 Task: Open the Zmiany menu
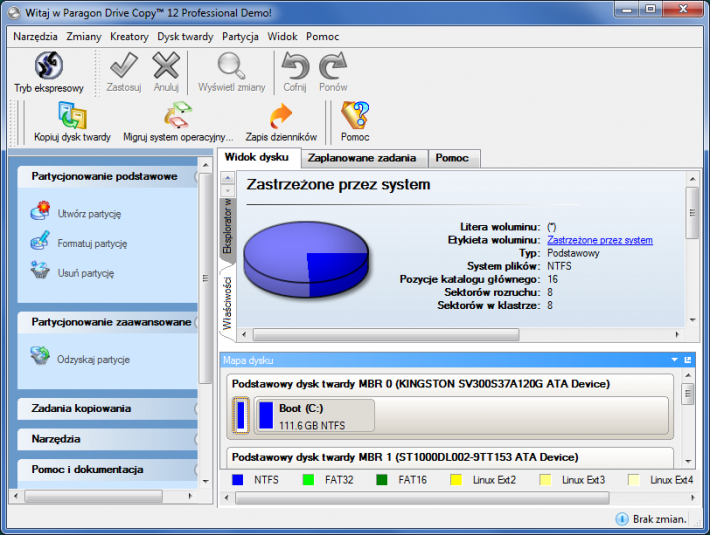(x=84, y=37)
